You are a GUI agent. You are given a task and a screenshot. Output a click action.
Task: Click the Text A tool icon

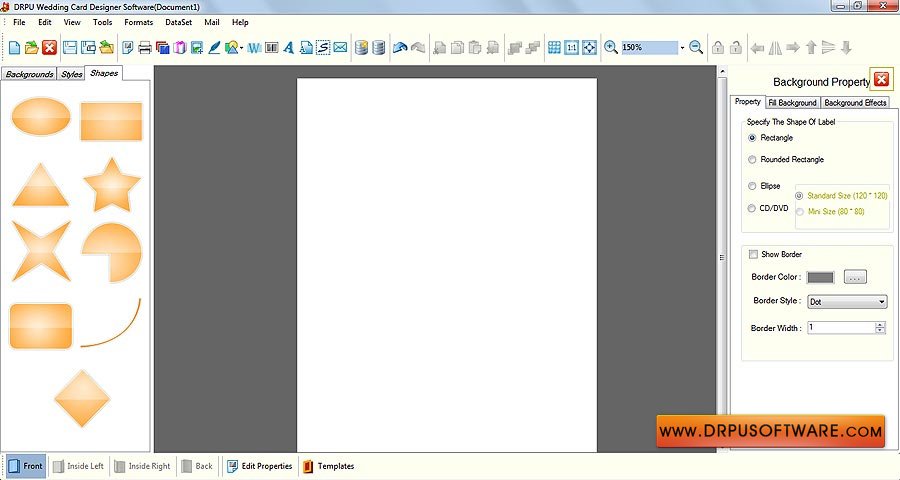pyautogui.click(x=289, y=48)
